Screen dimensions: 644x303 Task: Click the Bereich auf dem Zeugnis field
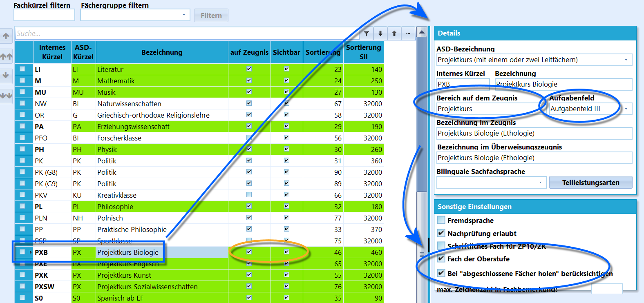[490, 109]
